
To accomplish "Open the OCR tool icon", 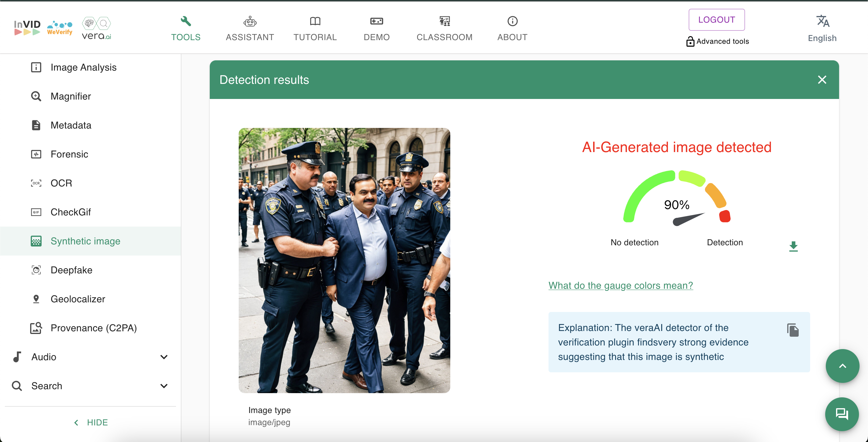I will [36, 183].
